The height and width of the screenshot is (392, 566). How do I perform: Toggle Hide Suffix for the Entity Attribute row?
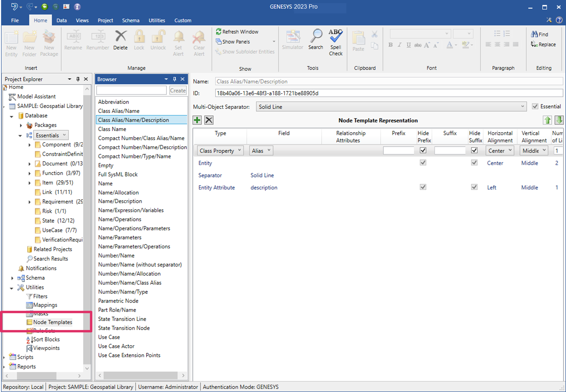(x=474, y=187)
